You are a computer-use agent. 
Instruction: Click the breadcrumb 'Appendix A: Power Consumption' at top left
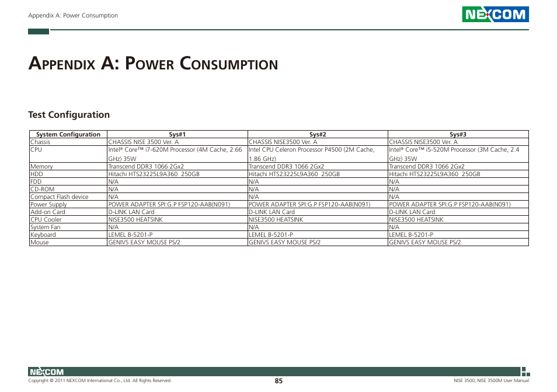click(73, 15)
